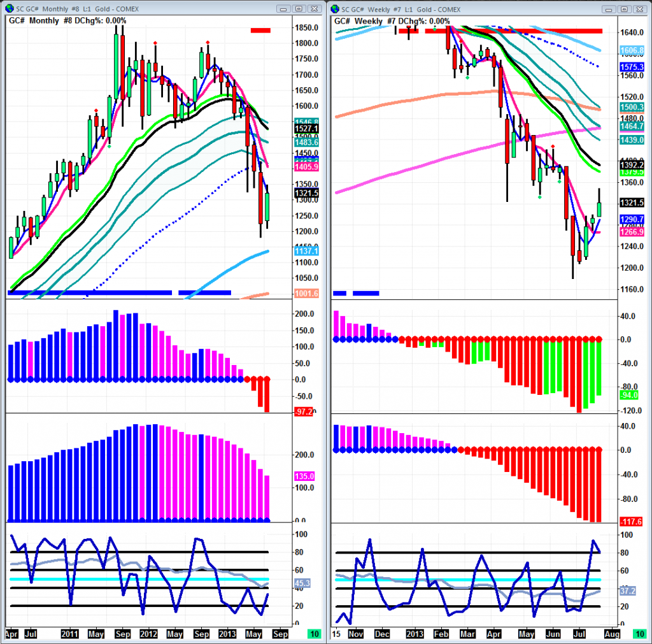Select the red -117.6 histogram value label
This screenshot has width=652, height=644.
[630, 522]
